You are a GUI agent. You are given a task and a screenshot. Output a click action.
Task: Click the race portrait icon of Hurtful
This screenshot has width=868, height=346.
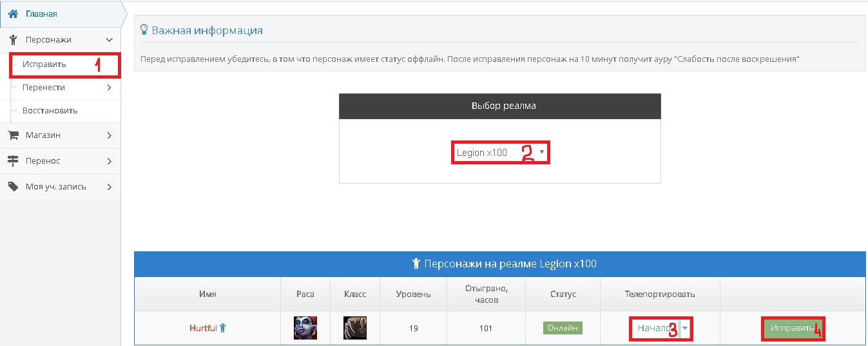point(305,328)
